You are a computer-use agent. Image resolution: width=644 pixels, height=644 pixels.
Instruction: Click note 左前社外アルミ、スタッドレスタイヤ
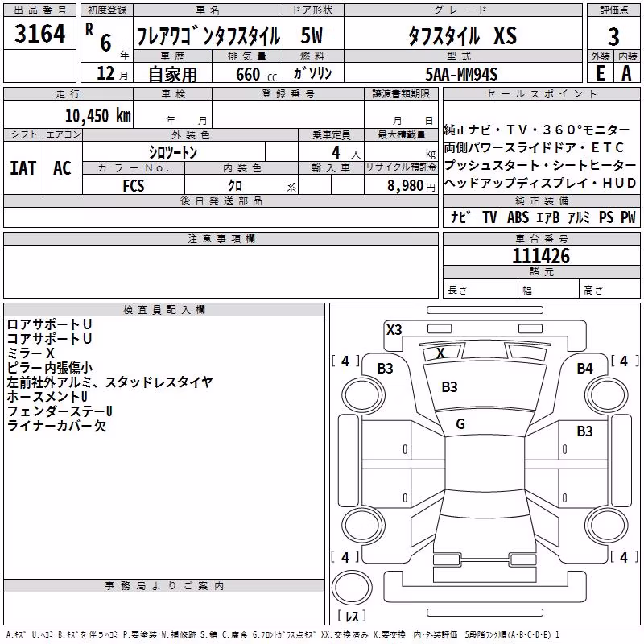[109, 382]
